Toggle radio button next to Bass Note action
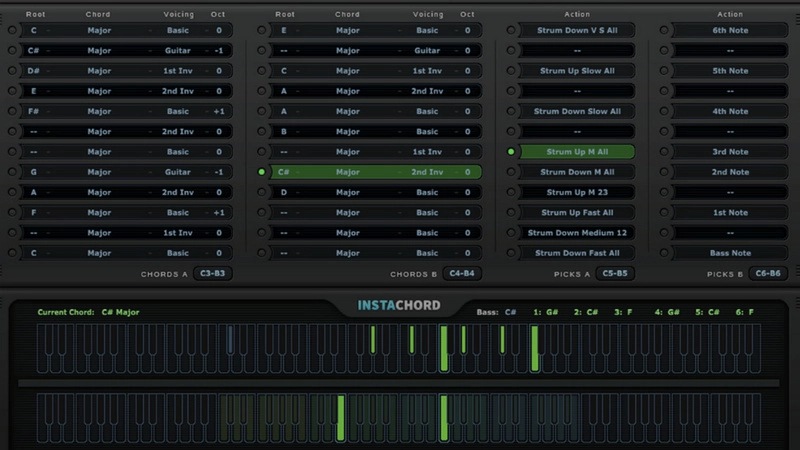Screen dimensions: 800x450 [x=664, y=253]
